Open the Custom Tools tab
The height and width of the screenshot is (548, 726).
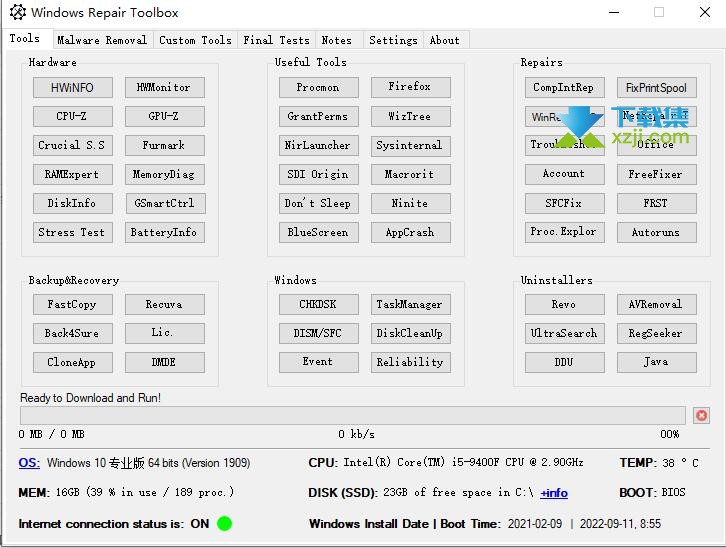195,40
